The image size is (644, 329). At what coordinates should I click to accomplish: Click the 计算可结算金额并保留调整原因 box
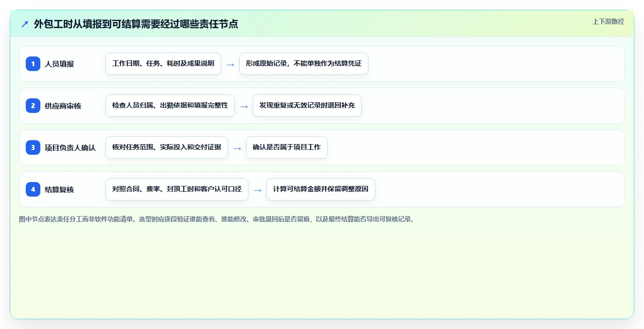tap(321, 189)
